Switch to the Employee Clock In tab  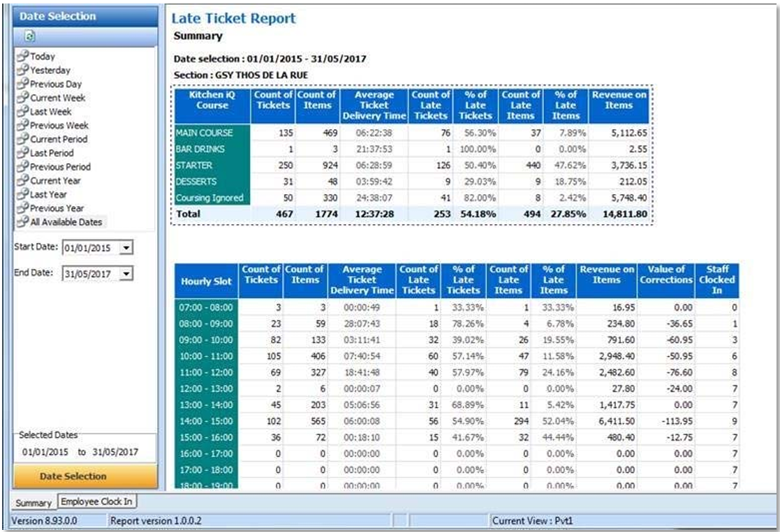click(98, 501)
